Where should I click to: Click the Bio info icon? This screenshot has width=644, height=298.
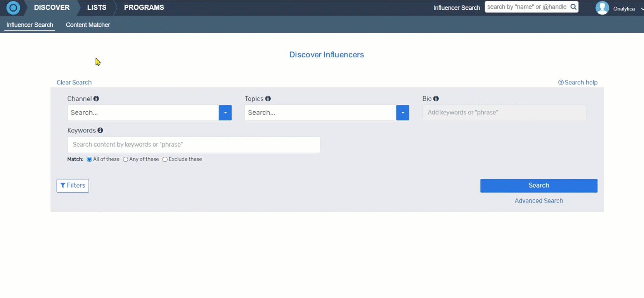436,99
